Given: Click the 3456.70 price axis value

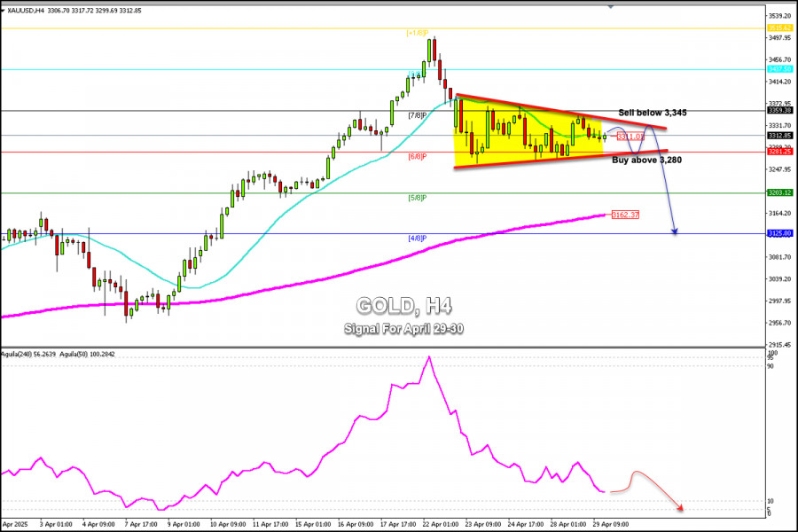Looking at the screenshot, I should [779, 60].
